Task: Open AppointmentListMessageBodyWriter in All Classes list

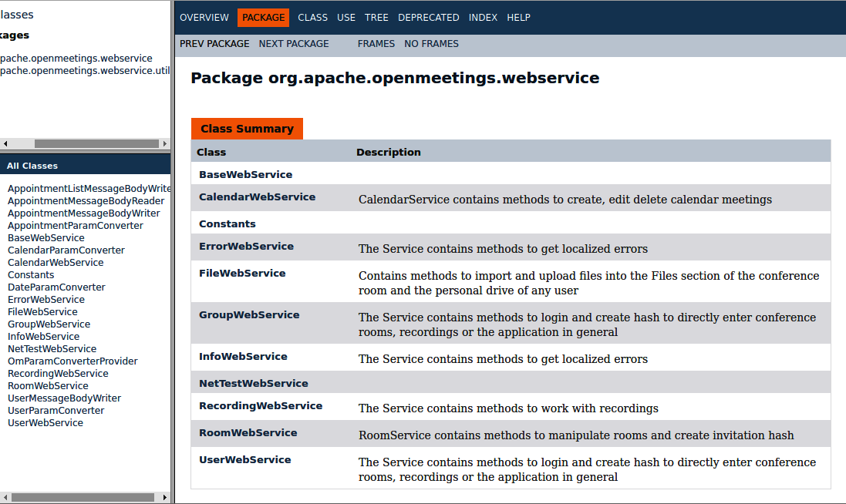Action: point(89,188)
